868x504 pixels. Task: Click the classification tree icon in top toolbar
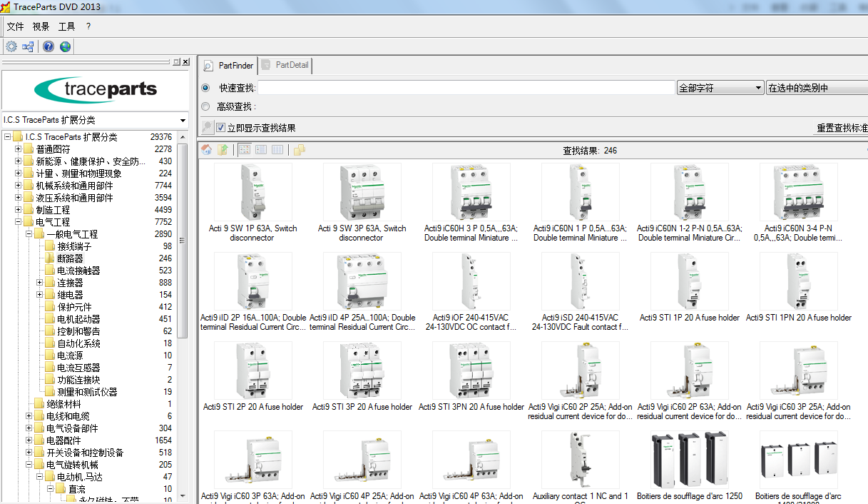[x=28, y=46]
